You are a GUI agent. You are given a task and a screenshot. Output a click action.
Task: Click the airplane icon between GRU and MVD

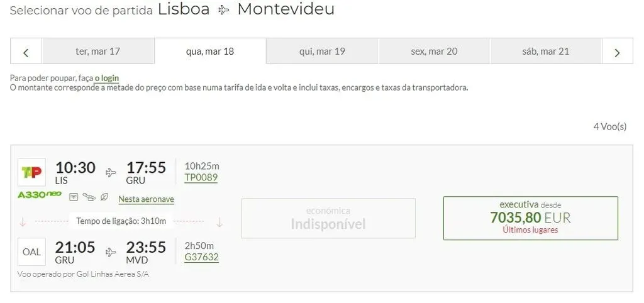(111, 251)
